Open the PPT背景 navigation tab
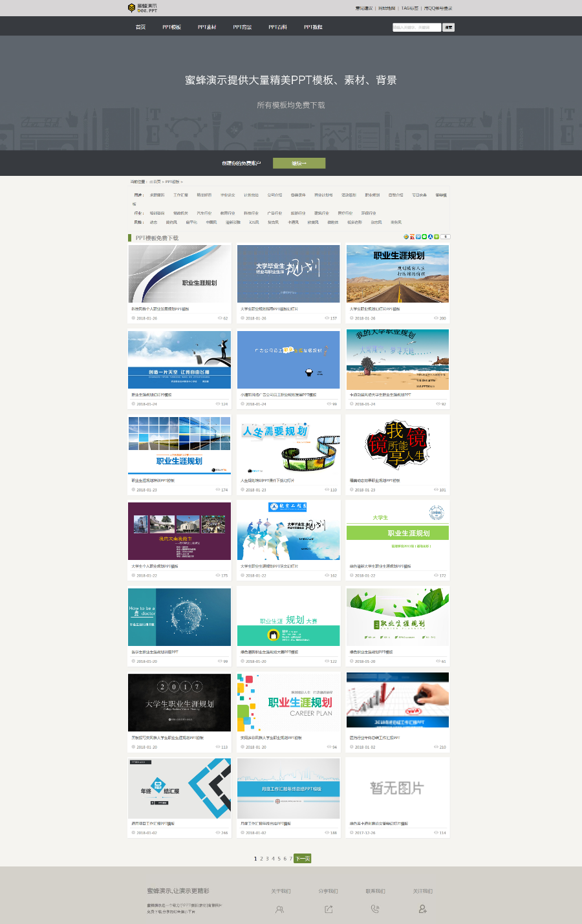Viewport: 582px width, 924px height. [242, 27]
